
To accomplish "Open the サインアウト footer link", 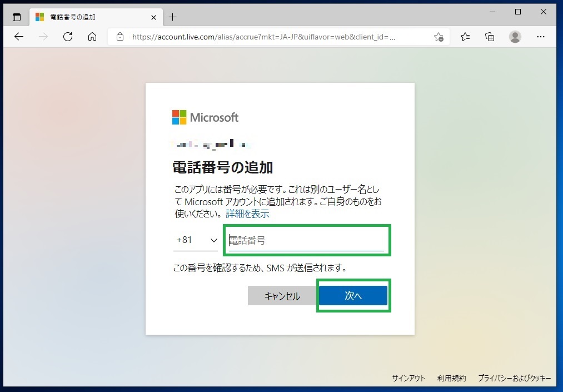I will [x=408, y=378].
